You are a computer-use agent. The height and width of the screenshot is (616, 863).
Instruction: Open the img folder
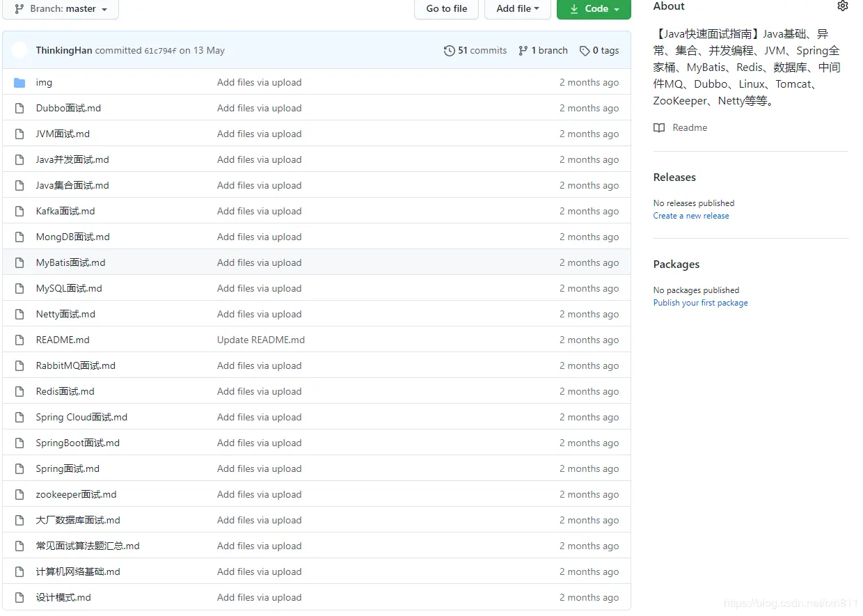(44, 82)
